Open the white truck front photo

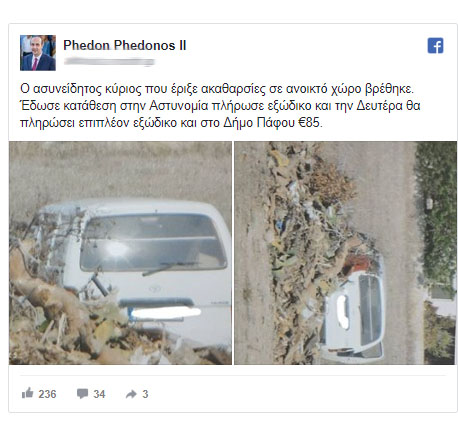pyautogui.click(x=120, y=253)
